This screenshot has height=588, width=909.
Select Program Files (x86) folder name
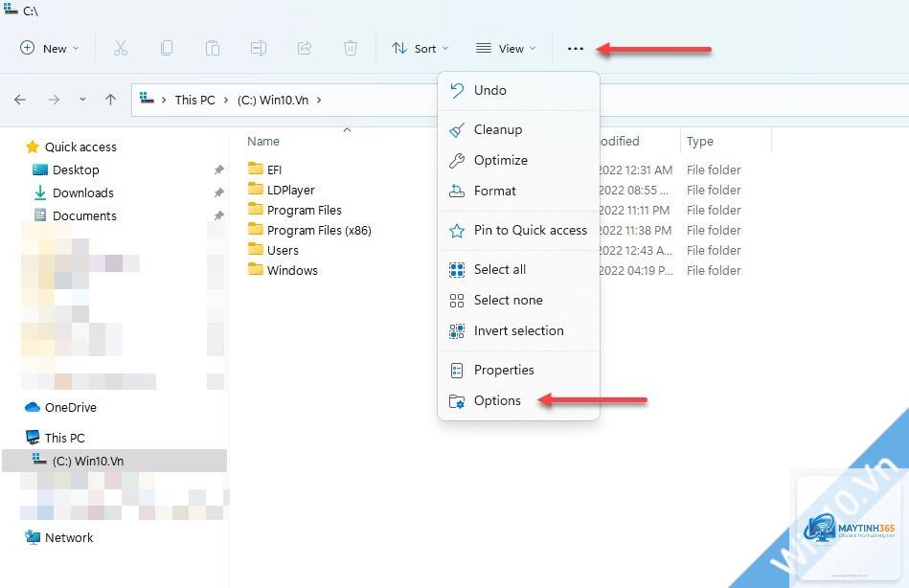click(319, 230)
